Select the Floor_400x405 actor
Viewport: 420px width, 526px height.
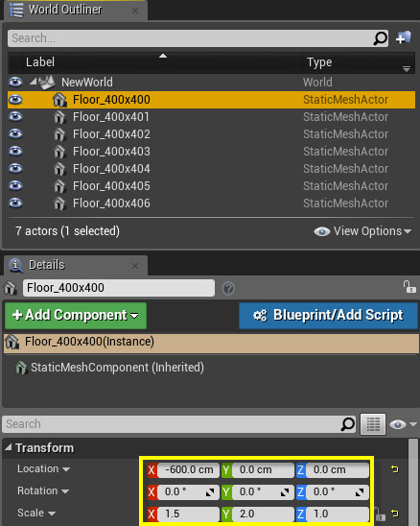tap(211, 186)
